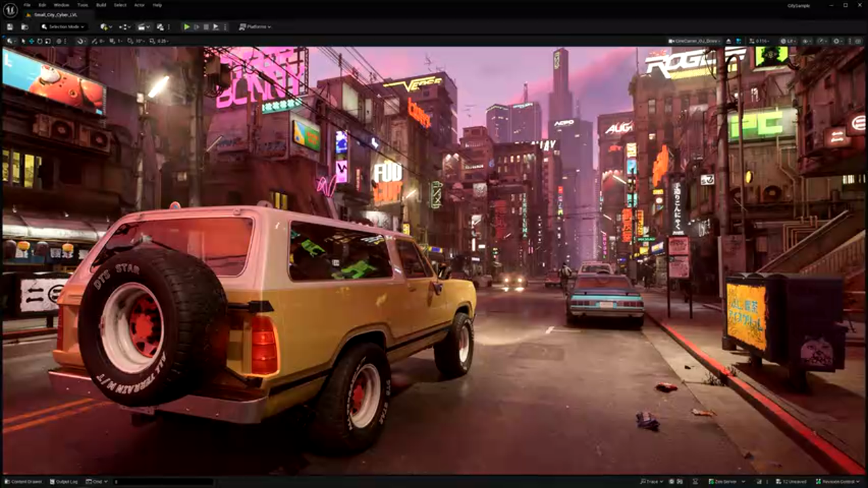Image resolution: width=868 pixels, height=488 pixels.
Task: Click the CineCamera_OJ_Drive perspective button
Action: pyautogui.click(x=693, y=41)
